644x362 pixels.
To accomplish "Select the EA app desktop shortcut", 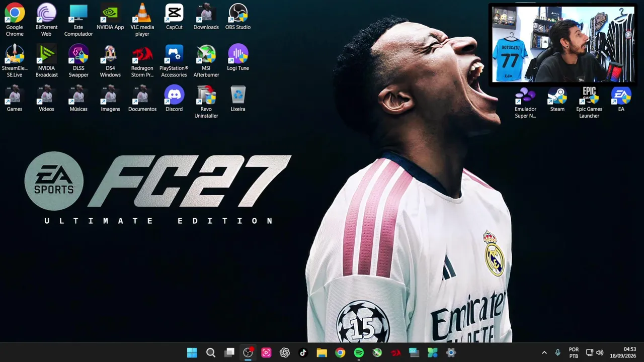I will [621, 99].
